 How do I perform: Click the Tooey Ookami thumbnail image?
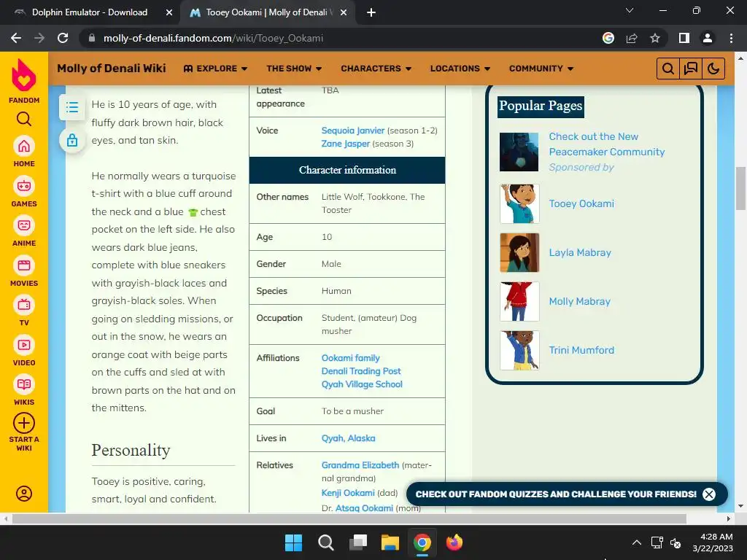point(519,204)
